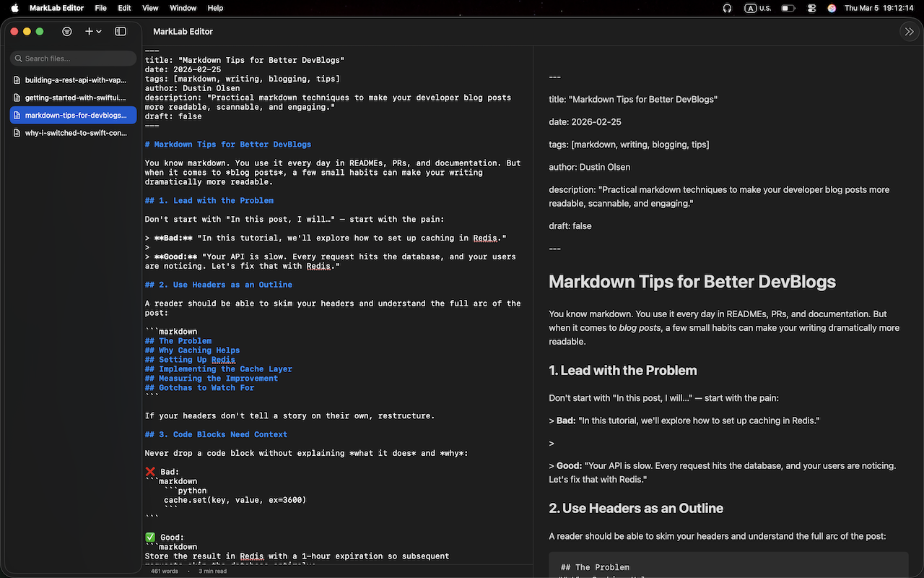Click the document icon beside markdown-tips-for-devblogs
This screenshot has width=924, height=578.
[x=16, y=115]
